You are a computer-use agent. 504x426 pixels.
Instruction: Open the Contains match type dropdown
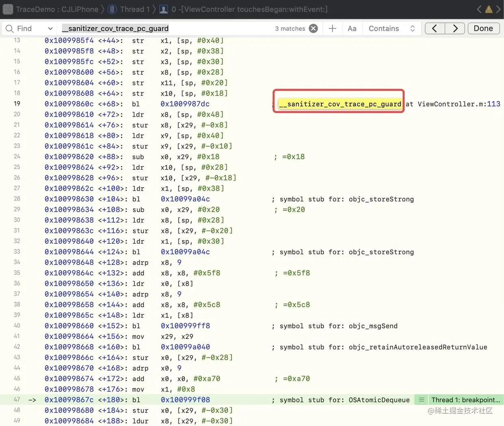pyautogui.click(x=392, y=28)
